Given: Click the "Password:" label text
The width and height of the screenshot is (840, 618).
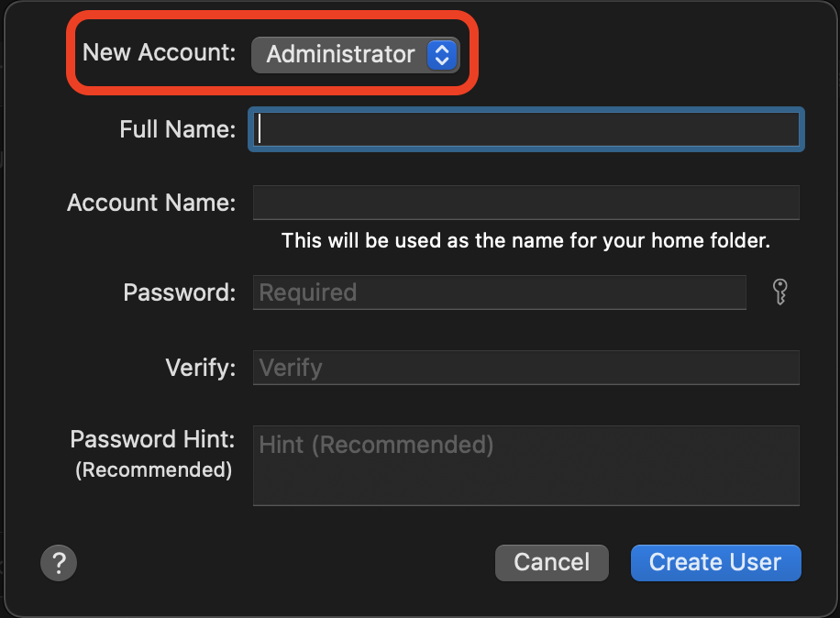Looking at the screenshot, I should tap(180, 292).
